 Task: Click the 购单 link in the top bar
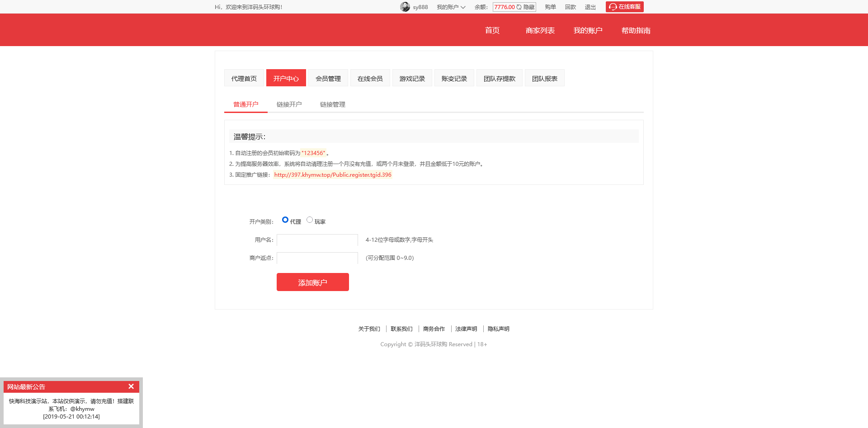(550, 7)
